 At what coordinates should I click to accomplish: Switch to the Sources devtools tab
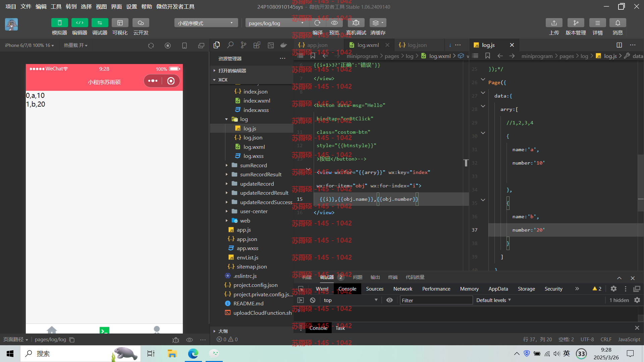(x=375, y=289)
